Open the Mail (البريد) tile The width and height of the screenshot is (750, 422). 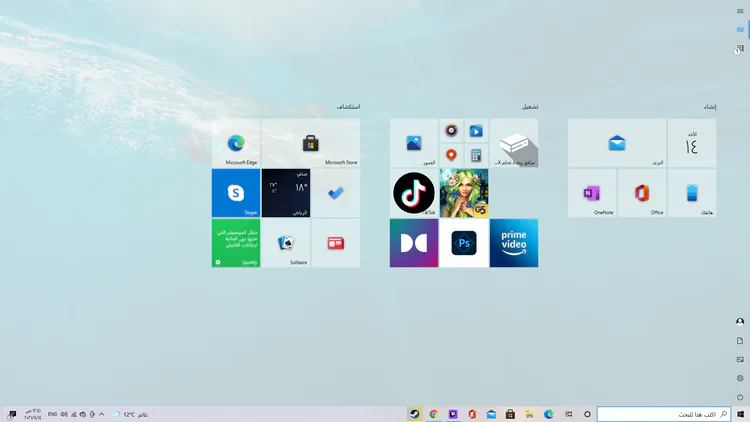[617, 143]
